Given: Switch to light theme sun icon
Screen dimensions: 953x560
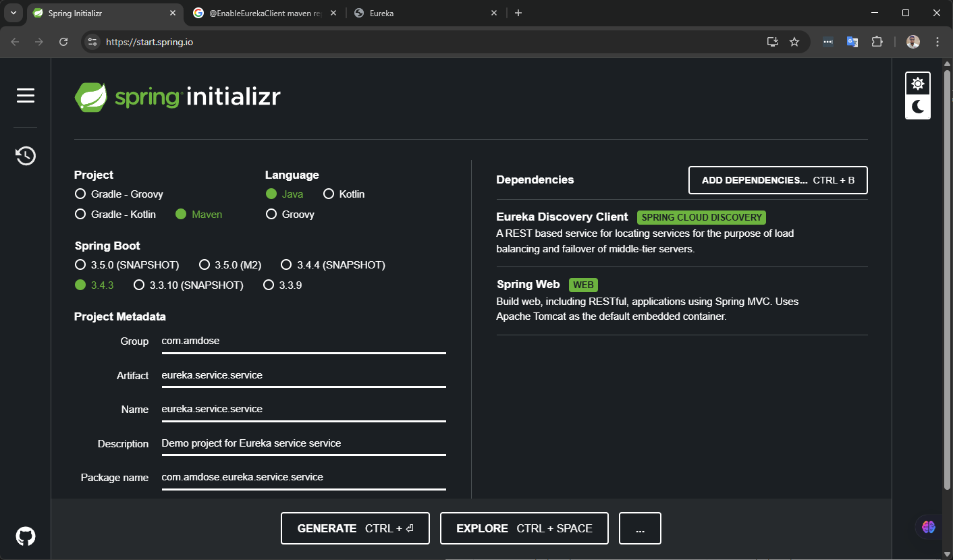Looking at the screenshot, I should click(918, 84).
